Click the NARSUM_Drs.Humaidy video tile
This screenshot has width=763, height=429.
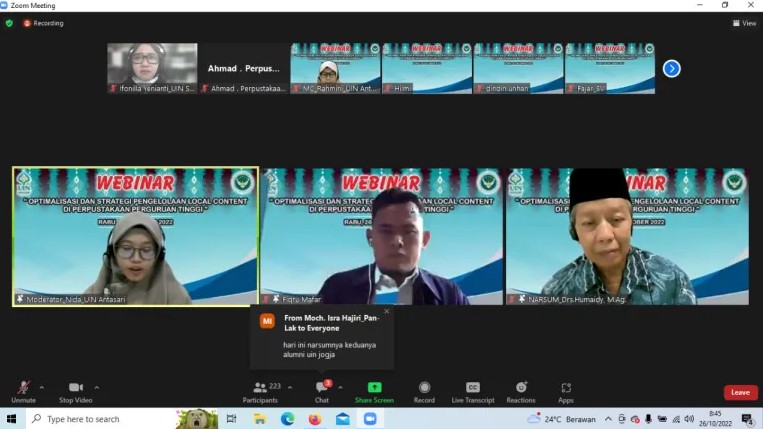pos(627,237)
